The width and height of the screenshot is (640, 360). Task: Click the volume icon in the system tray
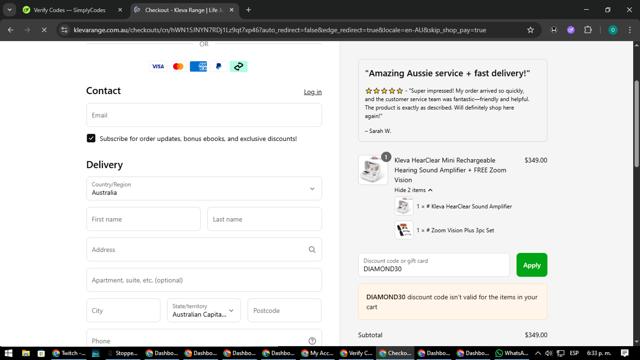point(549,353)
